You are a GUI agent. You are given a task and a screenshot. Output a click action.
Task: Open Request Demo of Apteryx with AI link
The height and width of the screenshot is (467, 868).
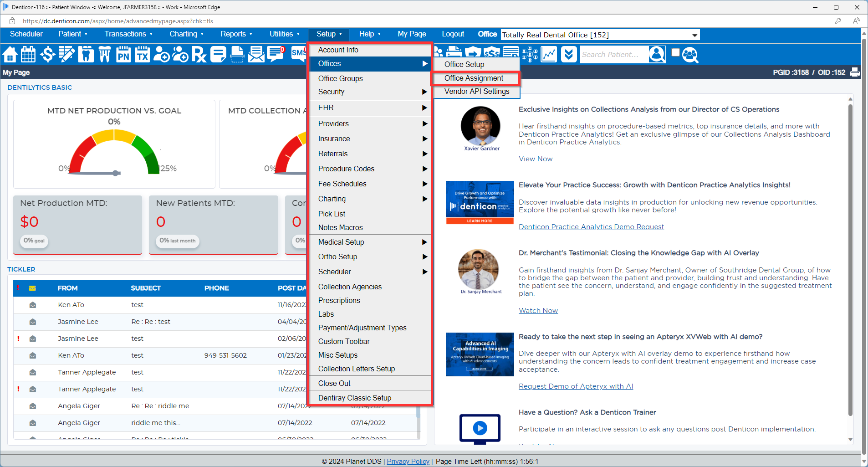point(576,386)
